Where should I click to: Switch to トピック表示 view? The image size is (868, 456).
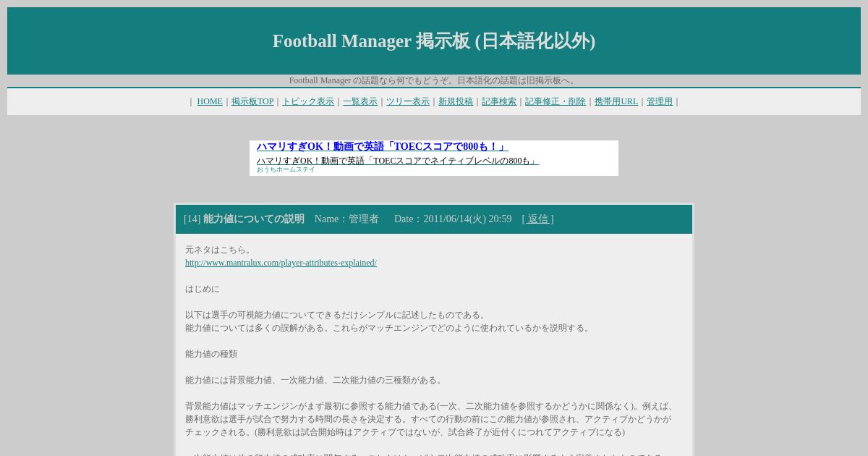click(308, 102)
